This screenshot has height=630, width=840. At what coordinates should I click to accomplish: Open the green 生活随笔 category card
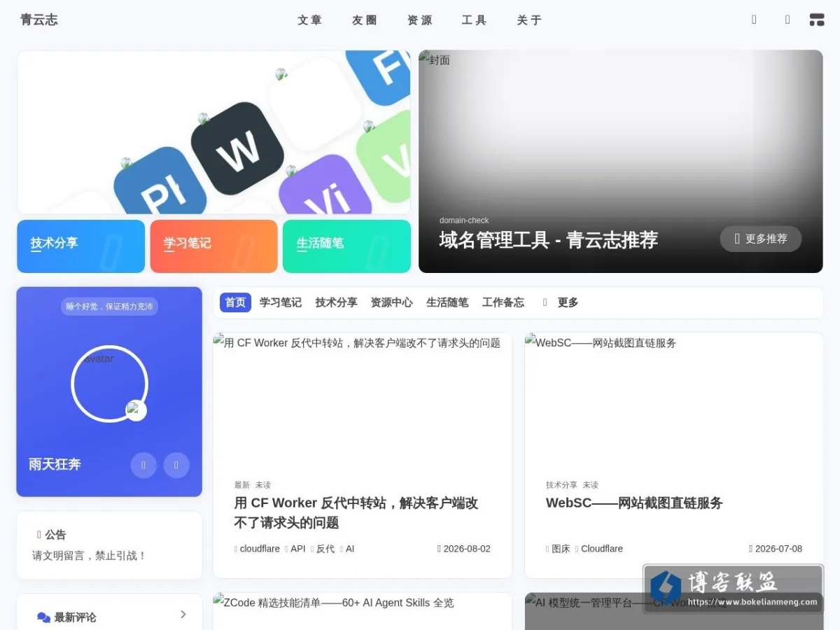pyautogui.click(x=346, y=246)
